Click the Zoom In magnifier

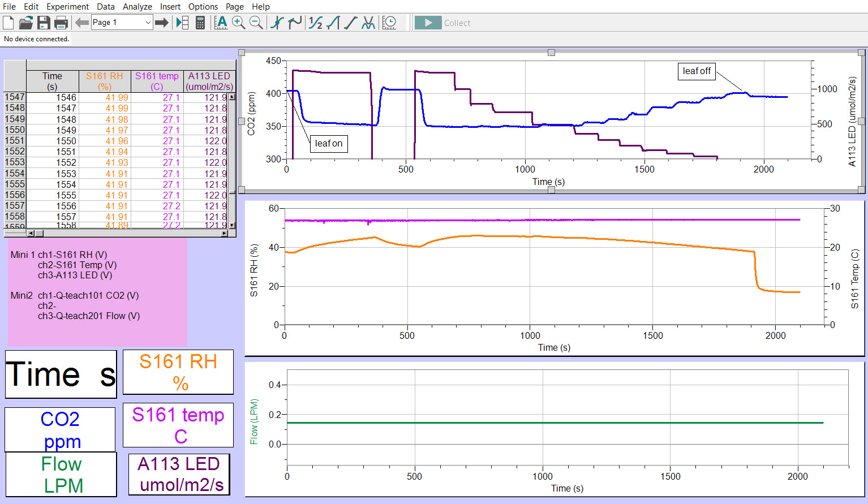click(238, 23)
